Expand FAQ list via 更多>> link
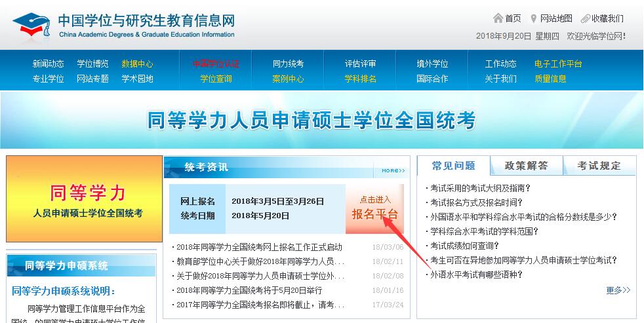 [618, 290]
